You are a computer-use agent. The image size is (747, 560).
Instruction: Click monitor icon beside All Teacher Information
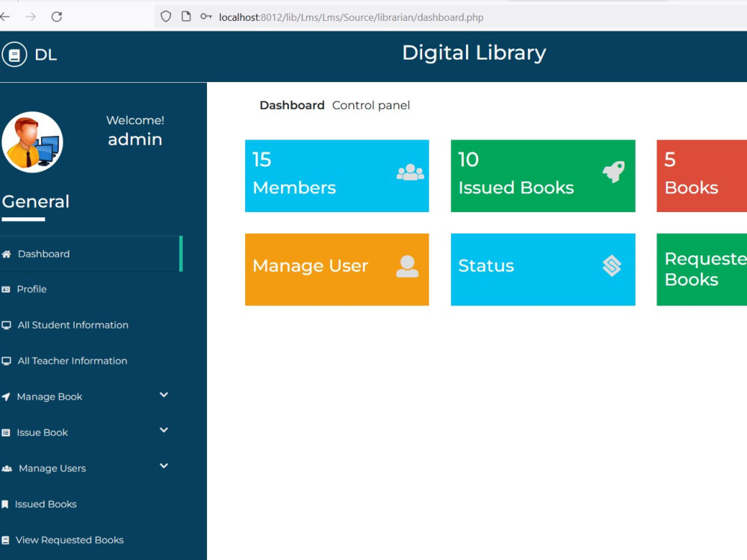point(6,361)
